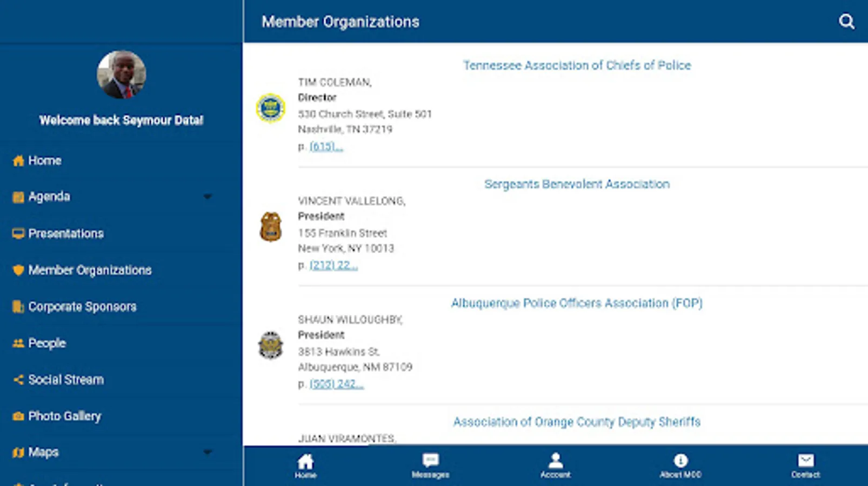
Task: Open Albuquerque Police Officers Association (FOP)
Action: 577,303
